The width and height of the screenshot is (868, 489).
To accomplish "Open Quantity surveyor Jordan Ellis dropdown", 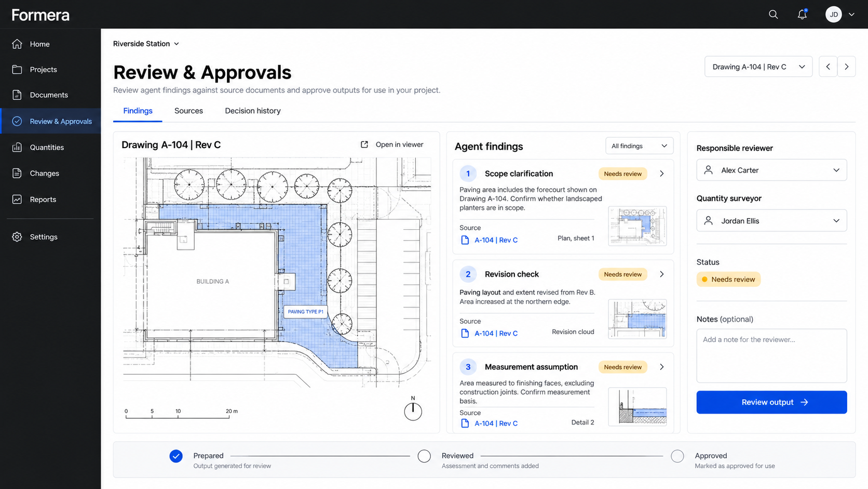I will coord(771,221).
